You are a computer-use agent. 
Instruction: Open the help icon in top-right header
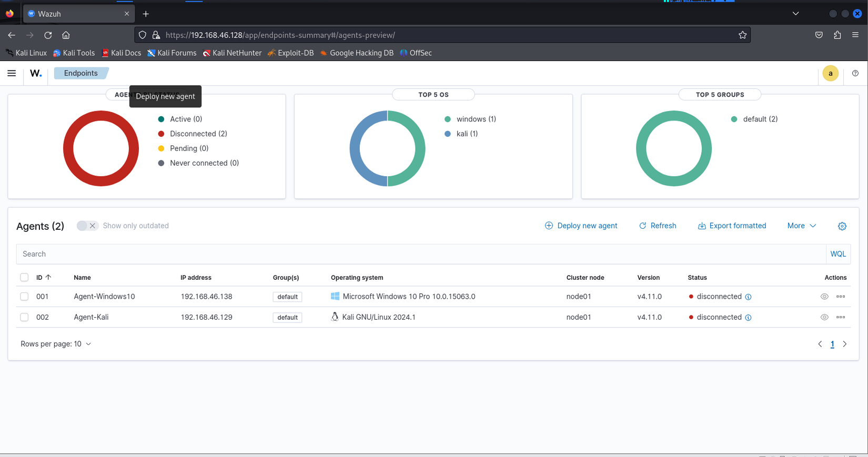(855, 73)
